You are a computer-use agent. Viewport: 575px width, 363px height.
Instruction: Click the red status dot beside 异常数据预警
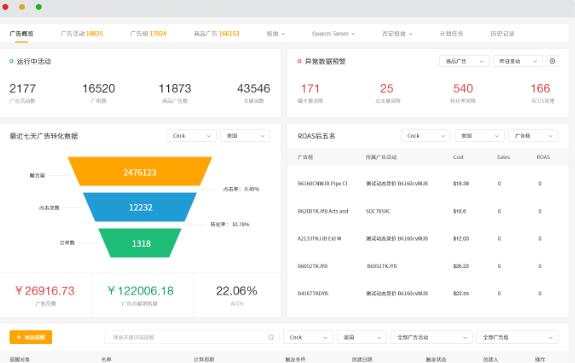click(299, 61)
